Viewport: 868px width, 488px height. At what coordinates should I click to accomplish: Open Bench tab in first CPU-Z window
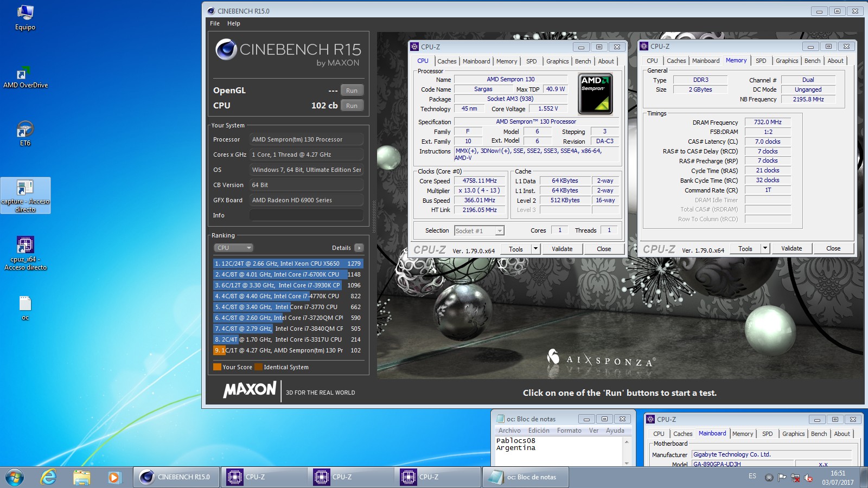(x=583, y=61)
